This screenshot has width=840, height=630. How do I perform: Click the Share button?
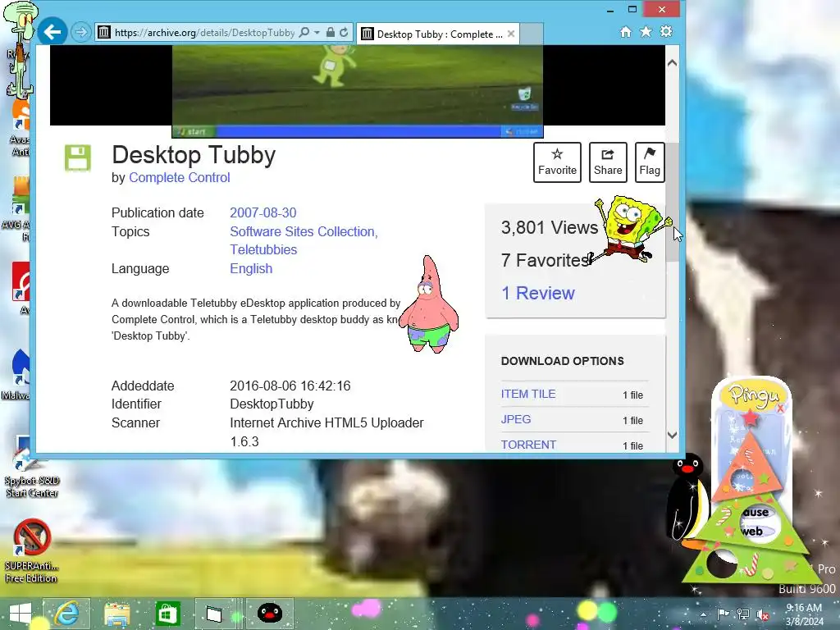click(608, 162)
